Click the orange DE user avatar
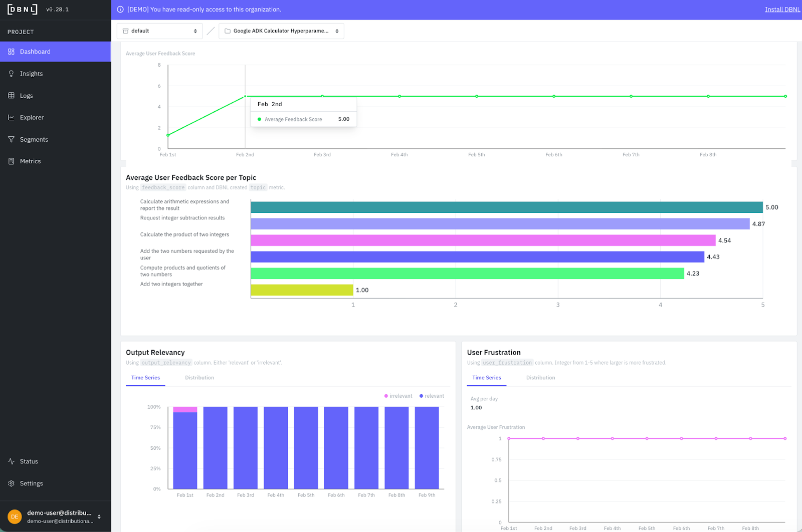 coord(15,516)
